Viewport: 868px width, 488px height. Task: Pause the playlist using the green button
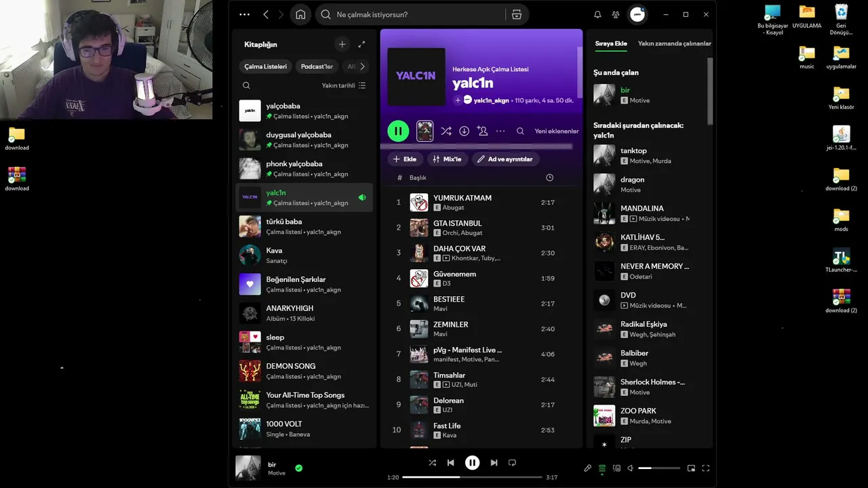pos(398,131)
